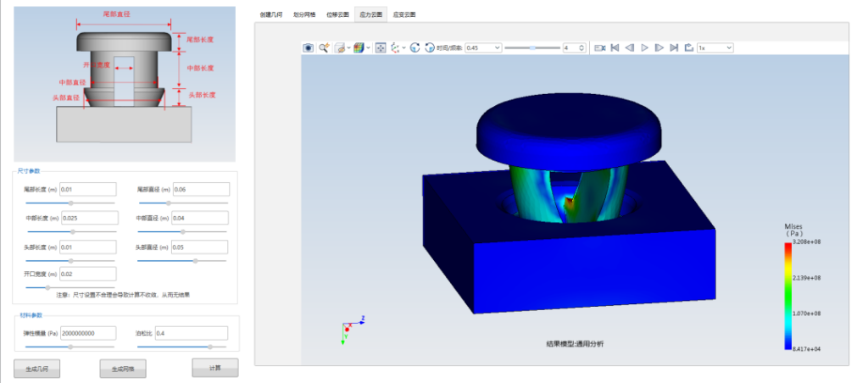Click the export animation icon

[x=688, y=48]
